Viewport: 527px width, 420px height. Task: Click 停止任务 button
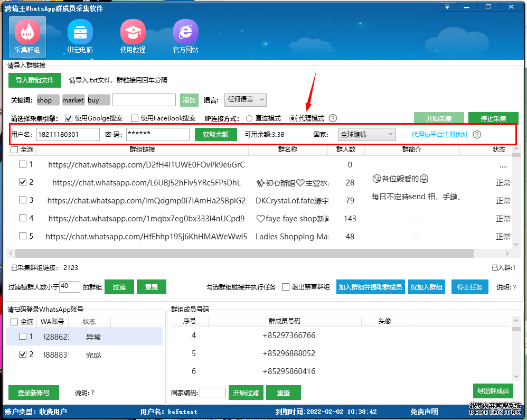[x=470, y=287]
